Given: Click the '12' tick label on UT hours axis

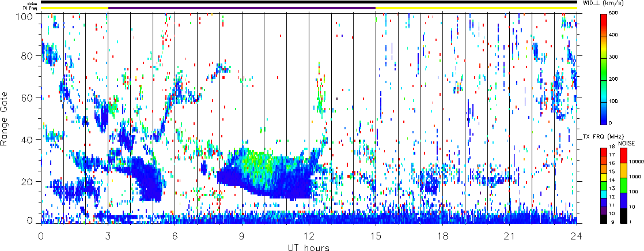Looking at the screenshot, I should point(309,236).
